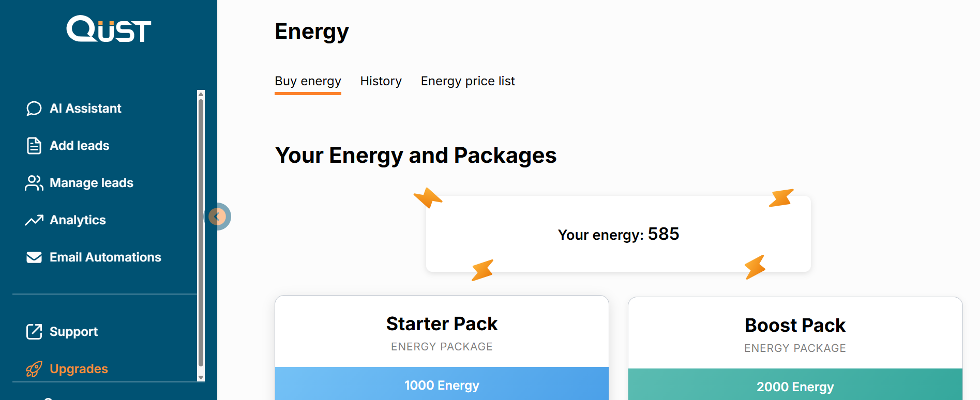The width and height of the screenshot is (980, 400).
Task: Click the sidebar scrollbar down arrow
Action: pyautogui.click(x=201, y=378)
